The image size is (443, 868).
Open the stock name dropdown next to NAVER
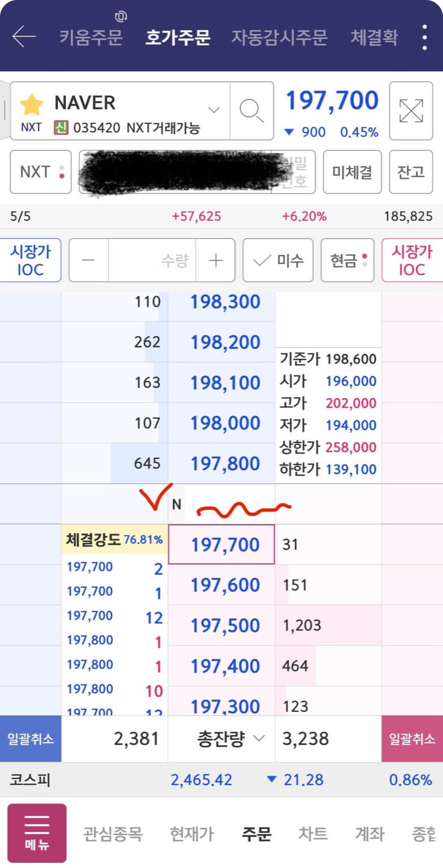tap(214, 111)
